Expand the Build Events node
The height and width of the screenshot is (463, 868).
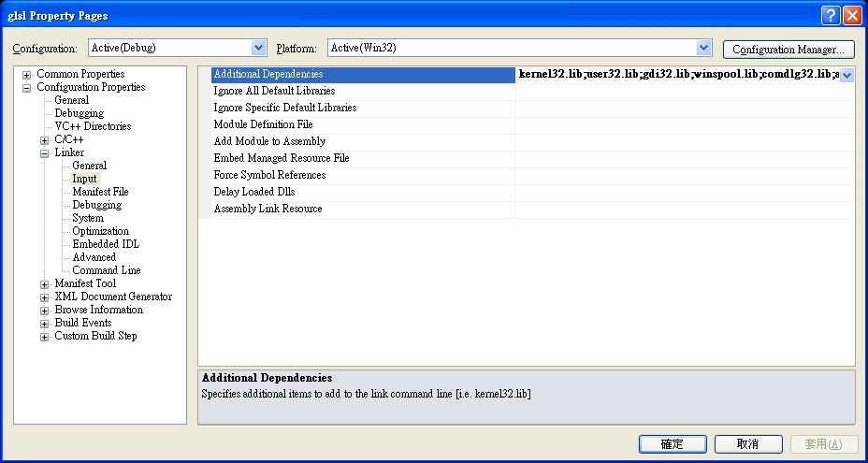pyautogui.click(x=45, y=324)
